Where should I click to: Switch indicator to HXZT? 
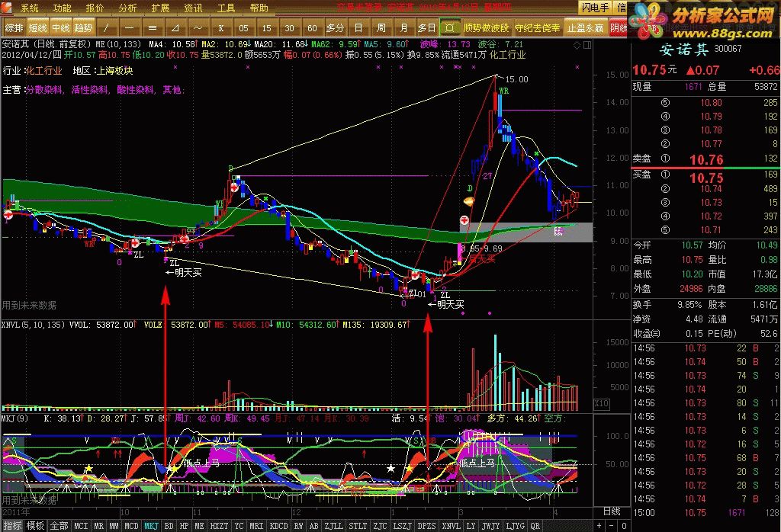tap(219, 526)
